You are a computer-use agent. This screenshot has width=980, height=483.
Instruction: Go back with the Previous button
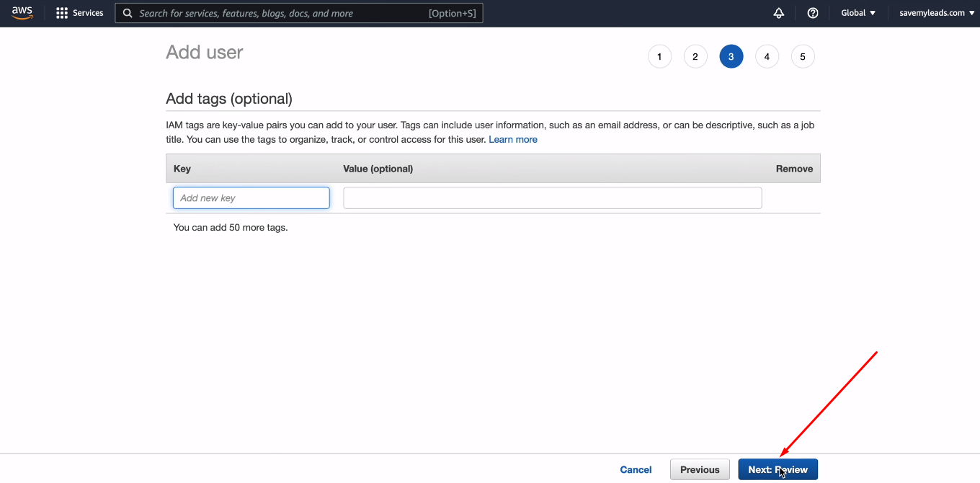click(x=700, y=469)
